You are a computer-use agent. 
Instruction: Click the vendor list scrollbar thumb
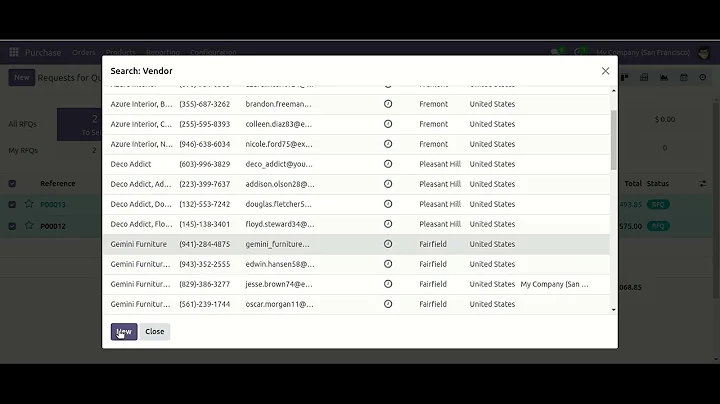coord(613,140)
